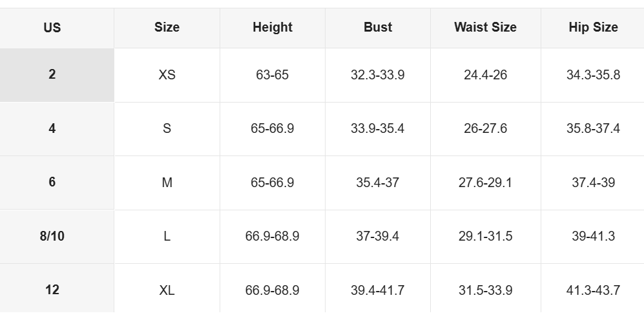644x320 pixels.
Task: Click the waist value 26-27.6
Action: point(485,128)
